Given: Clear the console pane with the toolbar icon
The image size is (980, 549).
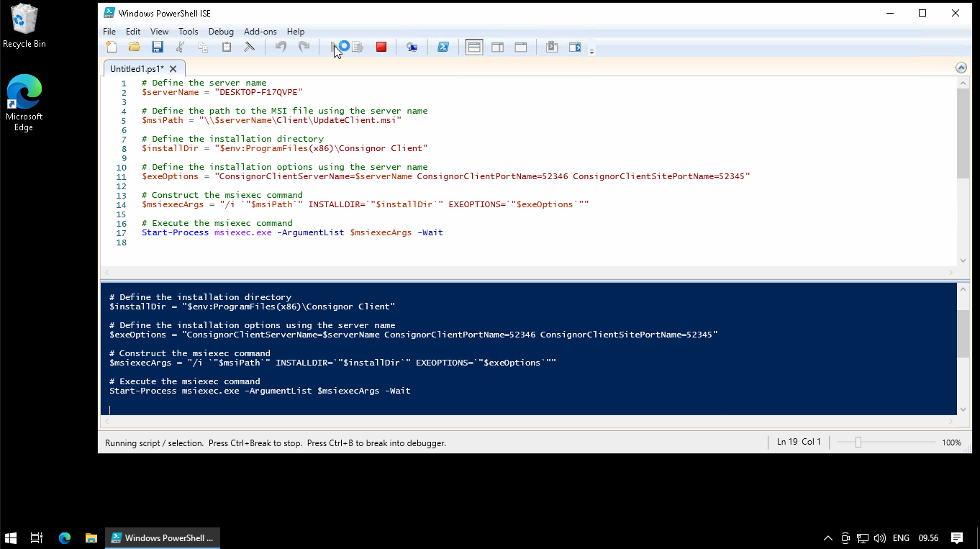Looking at the screenshot, I should (249, 47).
